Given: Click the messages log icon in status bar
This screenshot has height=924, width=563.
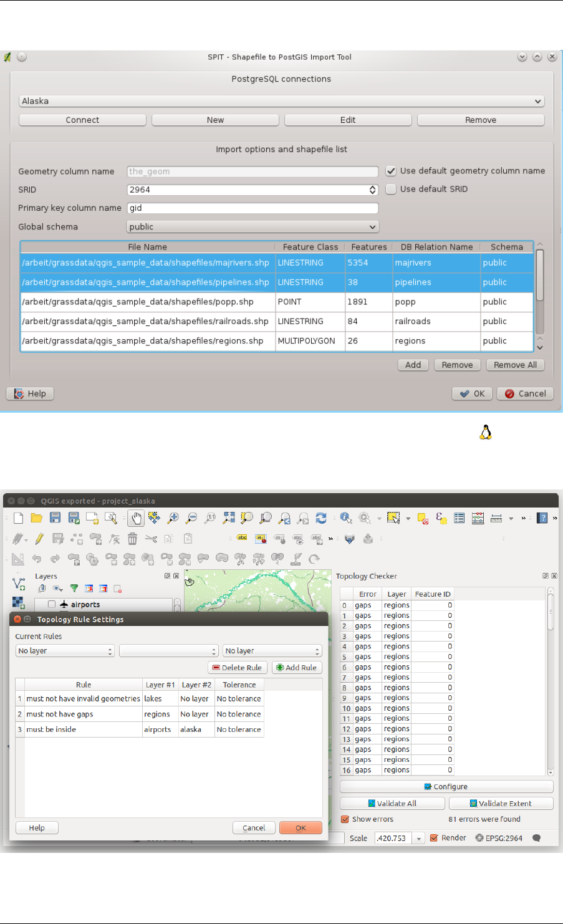Looking at the screenshot, I should [x=537, y=838].
